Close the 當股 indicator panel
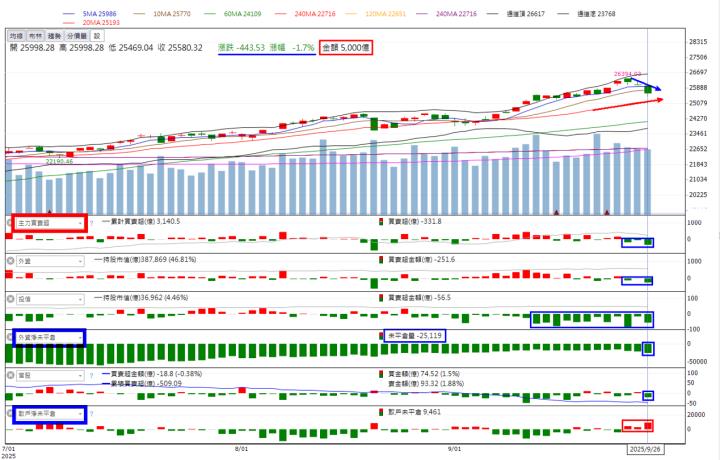Screen dimensions: 720x460 [11, 375]
